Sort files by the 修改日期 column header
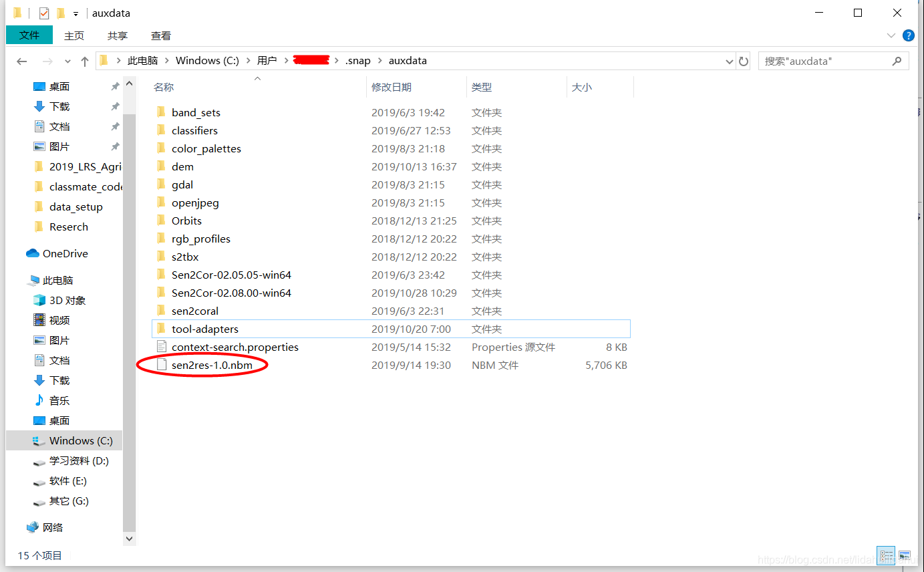Image resolution: width=924 pixels, height=572 pixels. pyautogui.click(x=392, y=88)
